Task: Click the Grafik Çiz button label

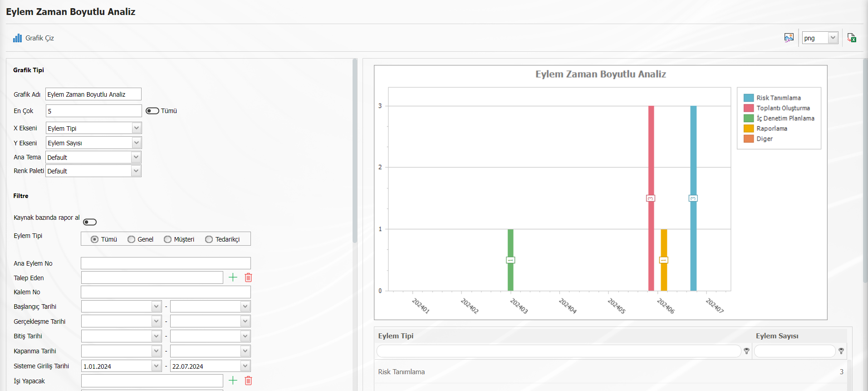Action: click(39, 38)
